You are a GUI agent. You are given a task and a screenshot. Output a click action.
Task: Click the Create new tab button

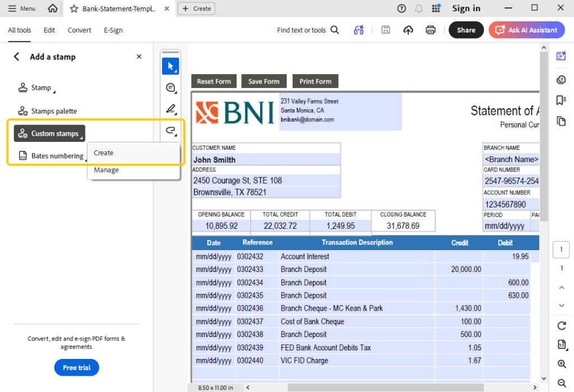tap(197, 8)
